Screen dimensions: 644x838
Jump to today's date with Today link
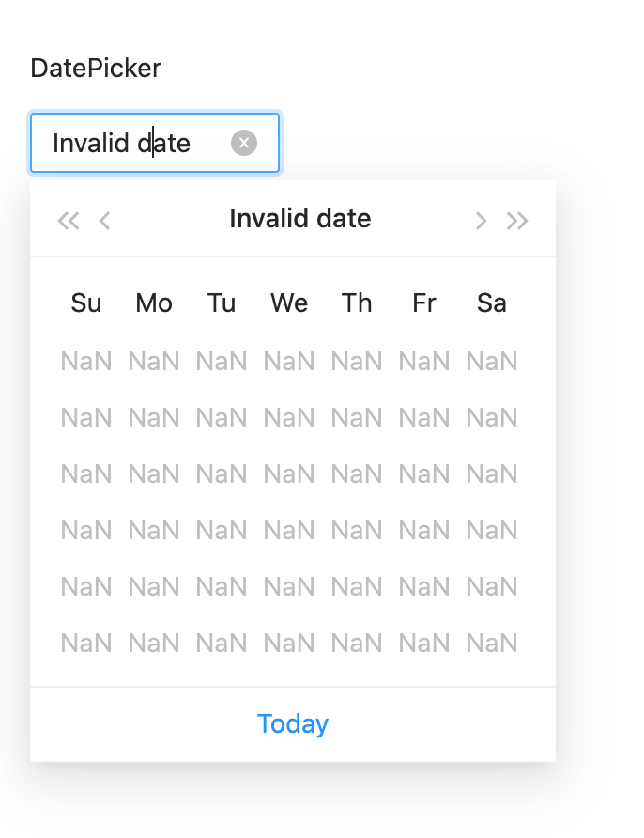(293, 723)
